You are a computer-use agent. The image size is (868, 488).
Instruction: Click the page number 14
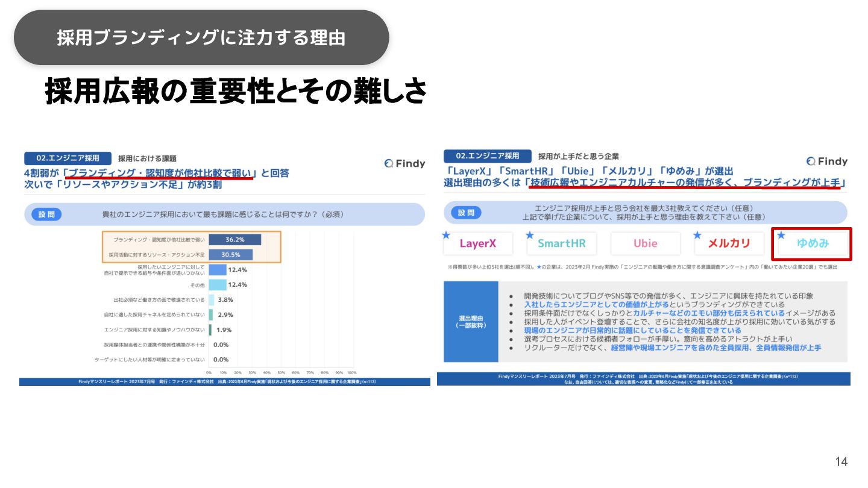[841, 461]
